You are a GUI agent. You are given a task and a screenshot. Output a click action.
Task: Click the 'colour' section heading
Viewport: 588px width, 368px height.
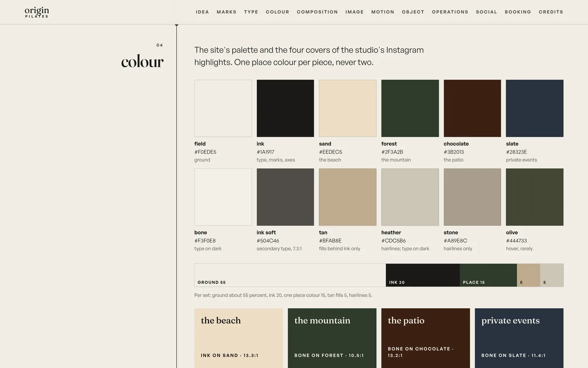point(142,62)
